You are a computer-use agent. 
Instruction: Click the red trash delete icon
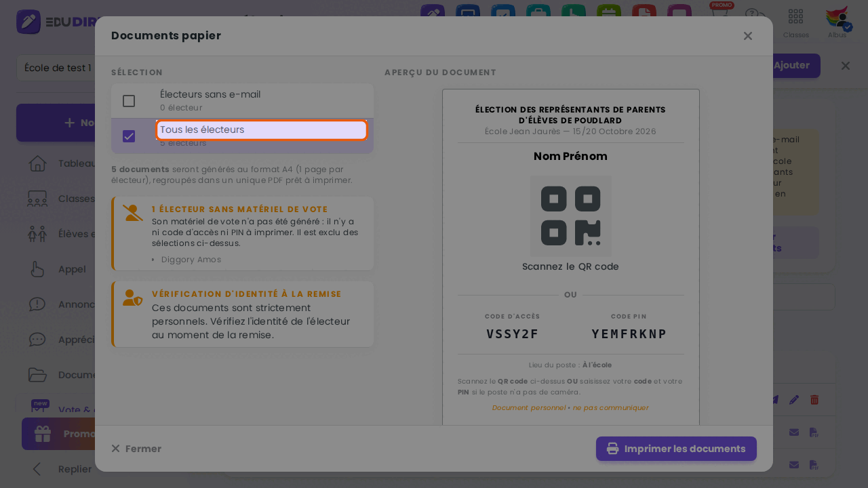tap(814, 400)
